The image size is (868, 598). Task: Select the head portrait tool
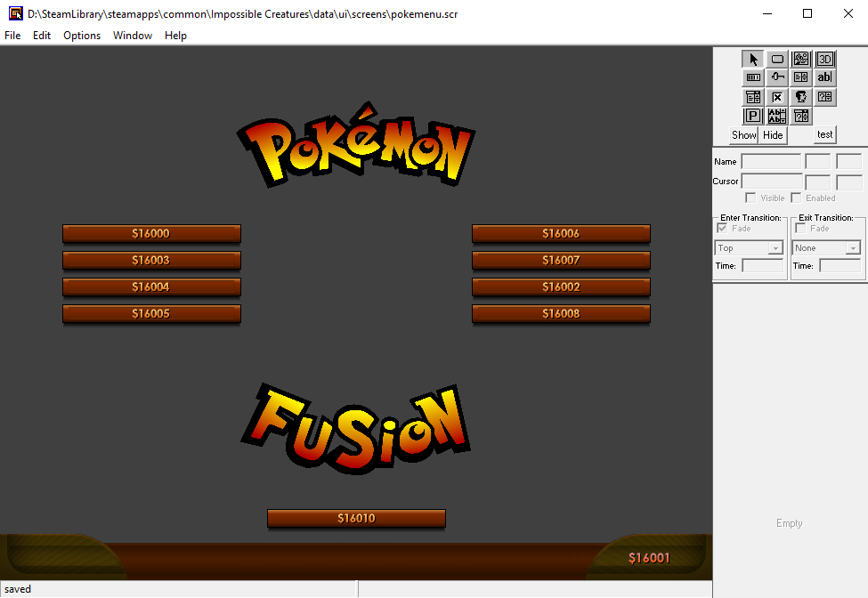pyautogui.click(x=801, y=97)
